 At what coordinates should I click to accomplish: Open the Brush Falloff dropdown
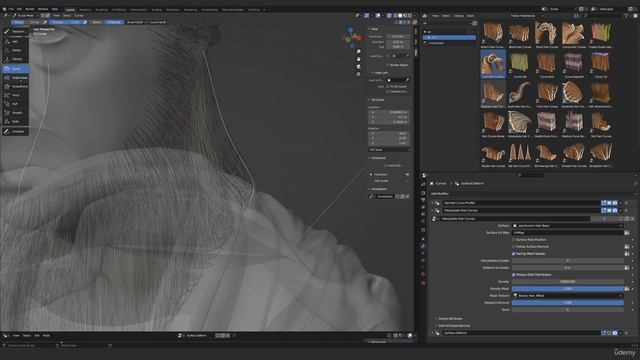point(136,22)
